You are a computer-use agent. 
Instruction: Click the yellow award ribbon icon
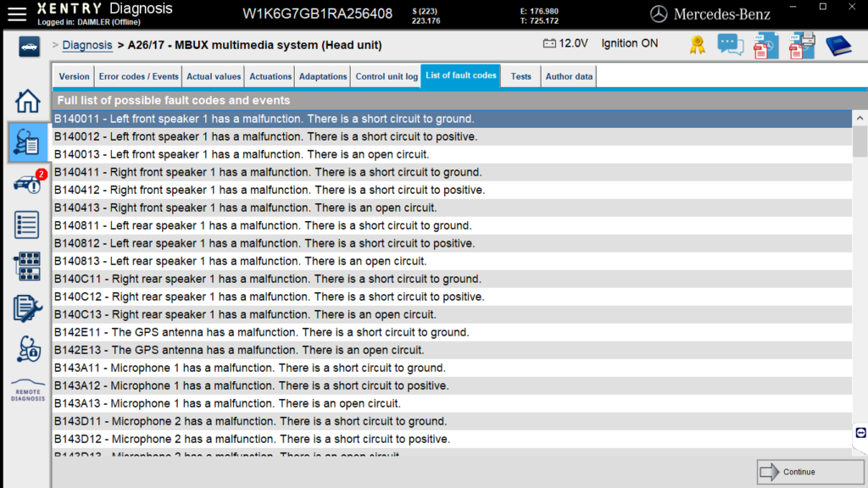pyautogui.click(x=697, y=45)
